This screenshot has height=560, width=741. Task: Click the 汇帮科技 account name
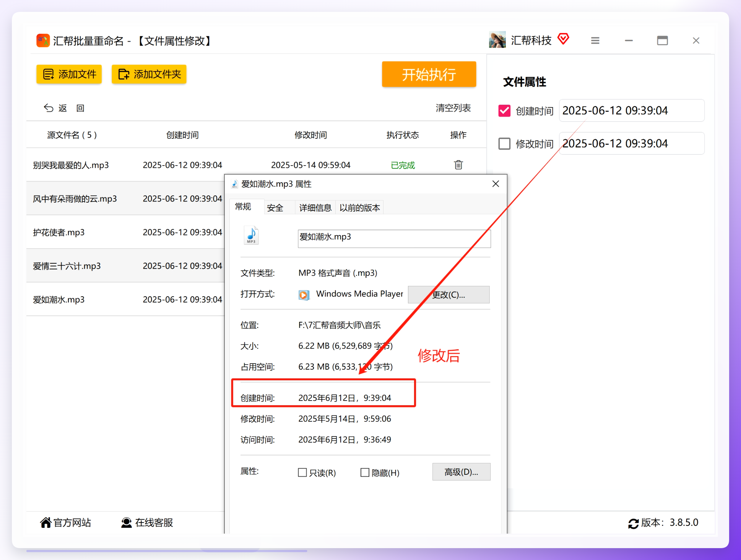(531, 40)
